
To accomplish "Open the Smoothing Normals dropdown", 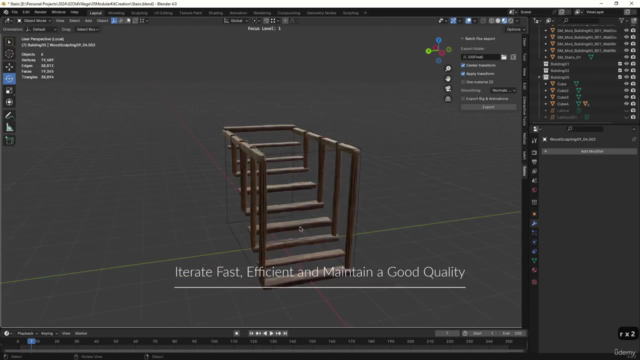I will tap(503, 91).
